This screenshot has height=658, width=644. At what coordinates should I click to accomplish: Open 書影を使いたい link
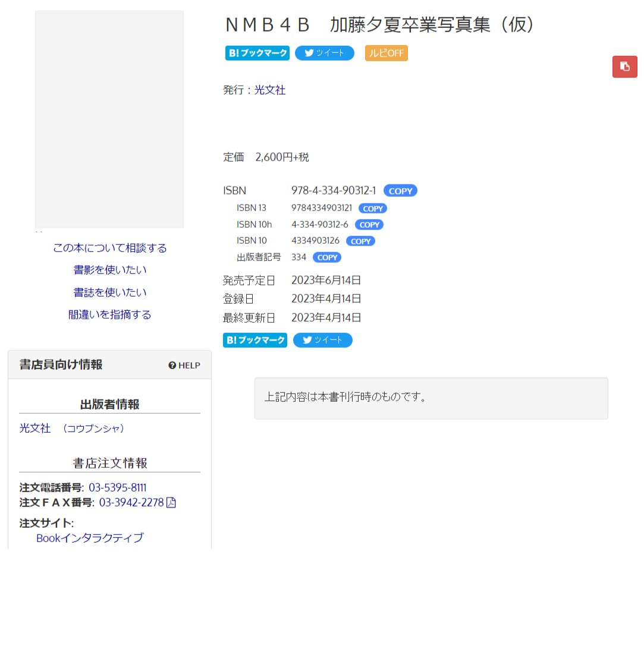(x=109, y=270)
